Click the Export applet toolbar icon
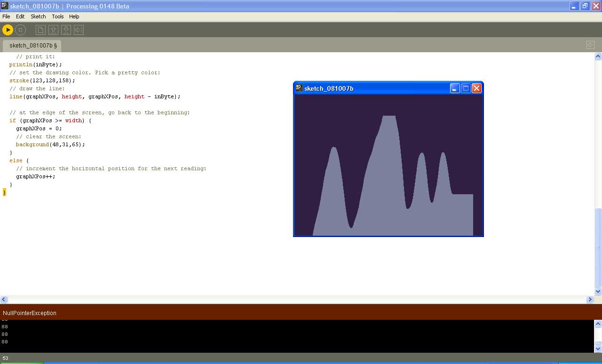 click(79, 30)
